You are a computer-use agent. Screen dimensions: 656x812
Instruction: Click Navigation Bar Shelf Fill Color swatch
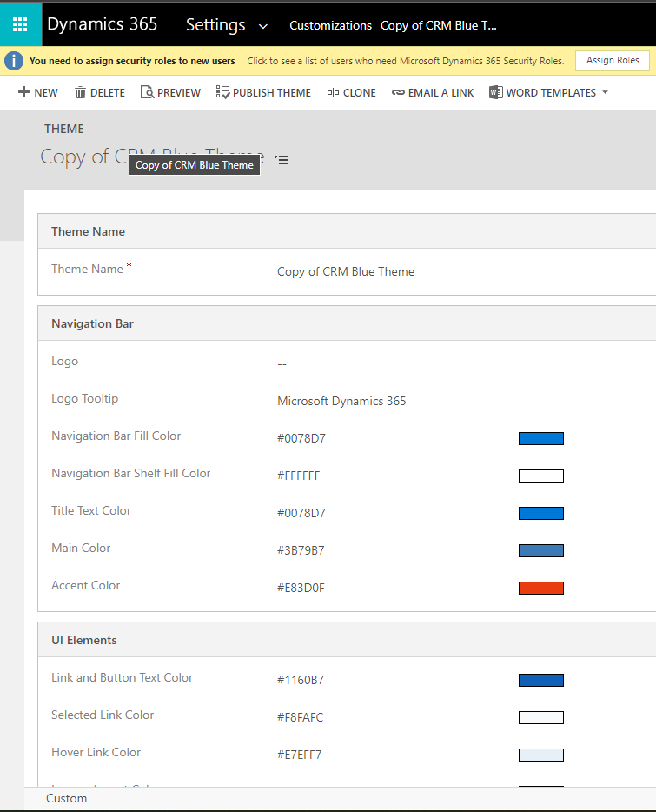pos(541,476)
